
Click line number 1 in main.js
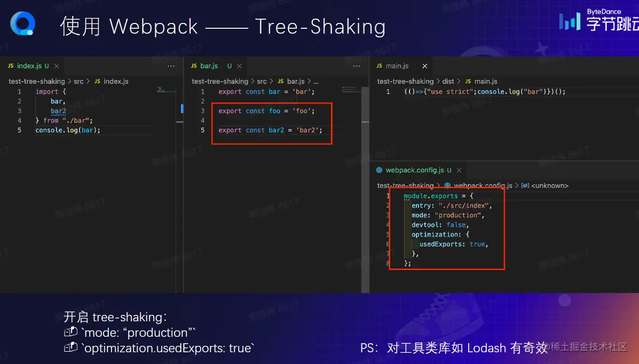point(388,92)
